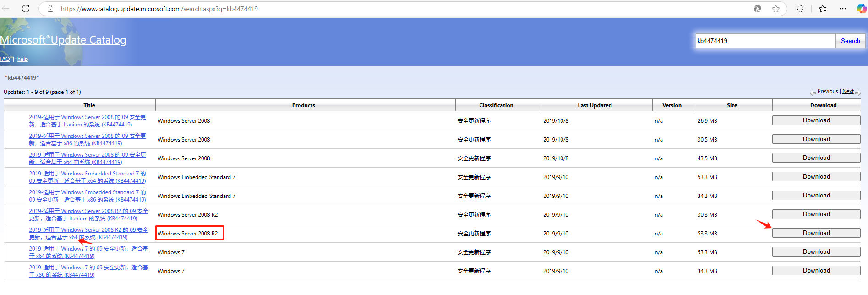The width and height of the screenshot is (868, 295).
Task: Open Windows 7 x86 update link
Action: (x=88, y=271)
